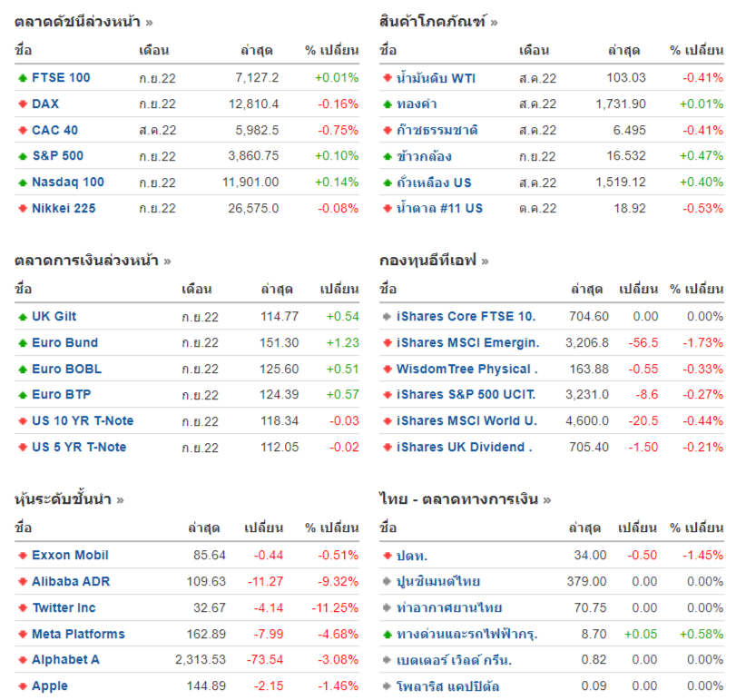Viewport: 736px width, 700px height.
Task: Open ข้าวกล้อง commodity link
Action: pyautogui.click(x=424, y=156)
